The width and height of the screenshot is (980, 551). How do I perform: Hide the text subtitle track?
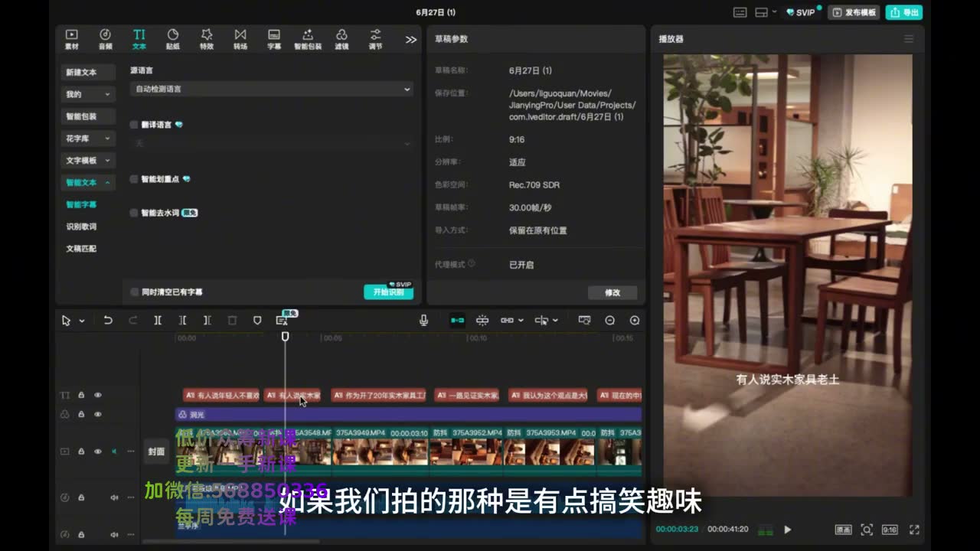pos(98,396)
